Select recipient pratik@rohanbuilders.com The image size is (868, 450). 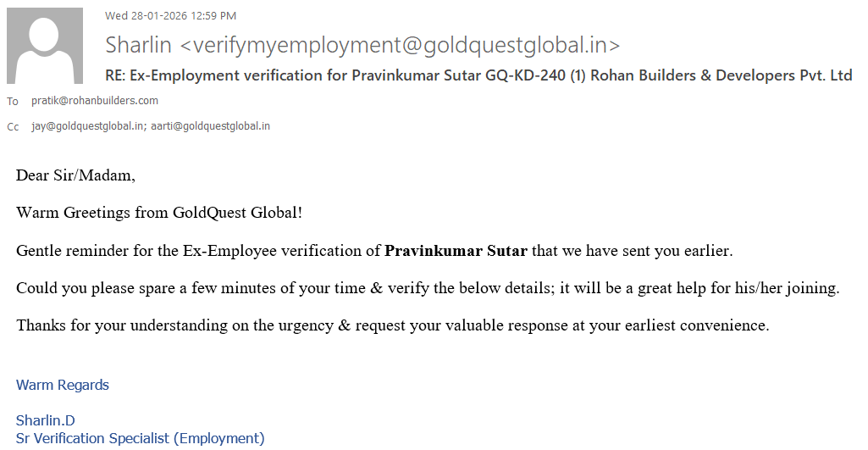coord(95,101)
